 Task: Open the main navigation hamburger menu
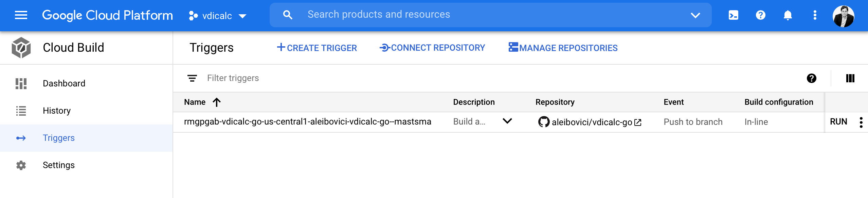tap(21, 15)
